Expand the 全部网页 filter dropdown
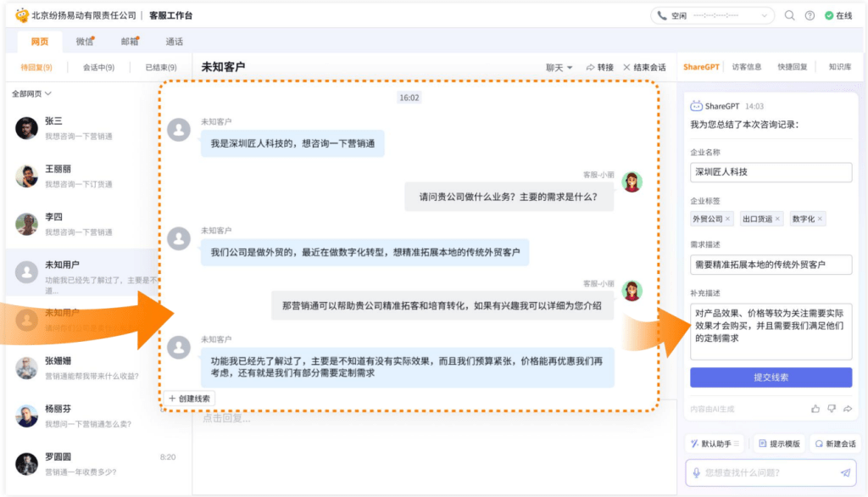This screenshot has width=868, height=497. (31, 93)
